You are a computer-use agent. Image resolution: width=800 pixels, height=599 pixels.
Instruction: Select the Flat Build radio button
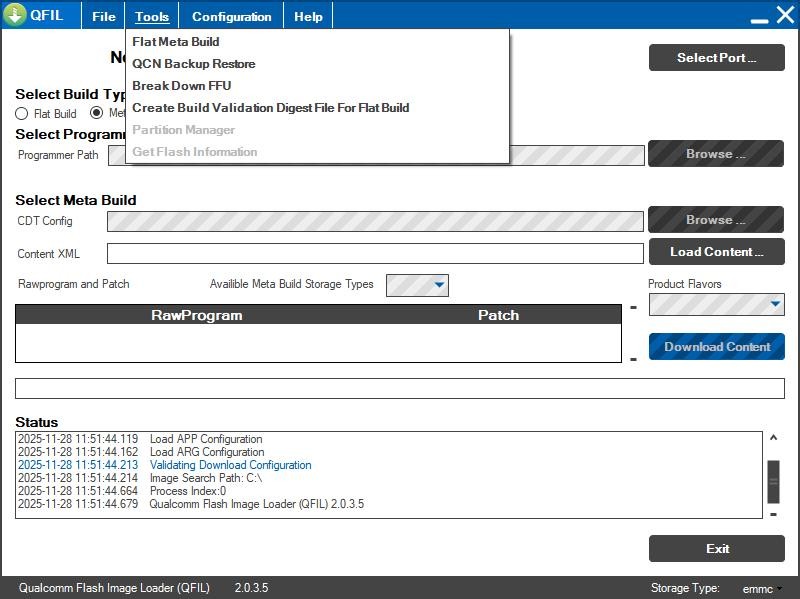(21, 113)
